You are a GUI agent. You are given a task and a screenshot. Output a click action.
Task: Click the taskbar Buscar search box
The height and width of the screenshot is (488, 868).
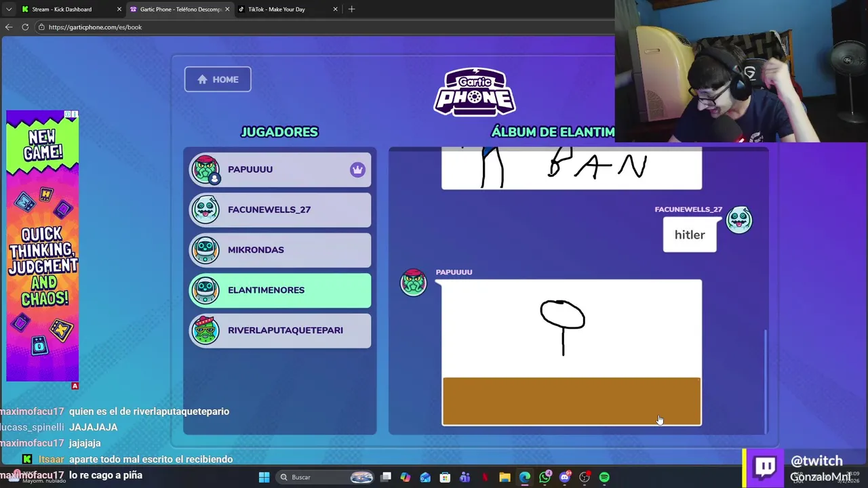[325, 477]
